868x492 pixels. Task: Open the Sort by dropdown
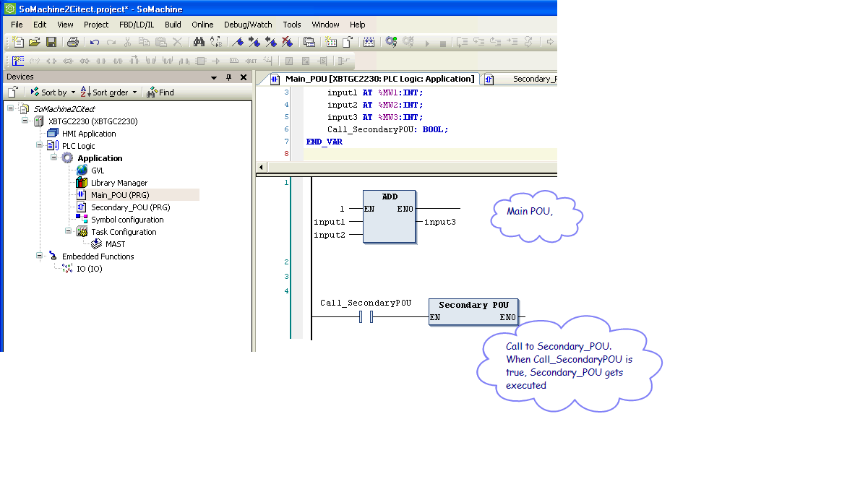[x=53, y=92]
